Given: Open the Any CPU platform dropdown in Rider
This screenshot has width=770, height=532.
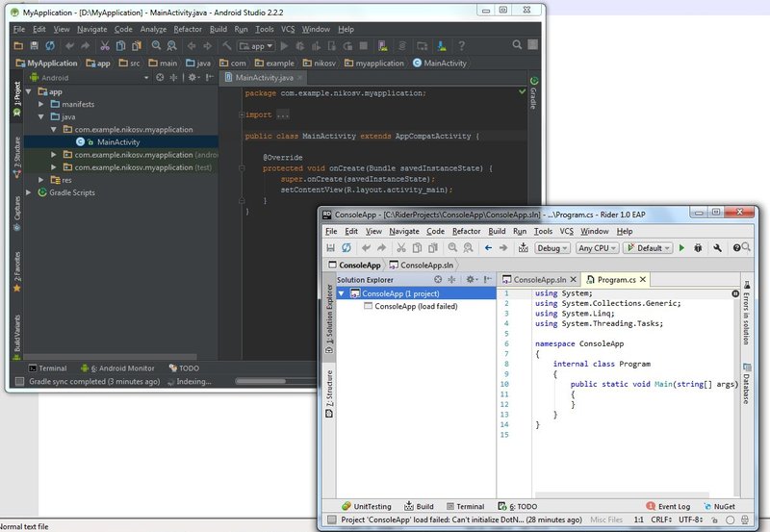Looking at the screenshot, I should point(597,248).
